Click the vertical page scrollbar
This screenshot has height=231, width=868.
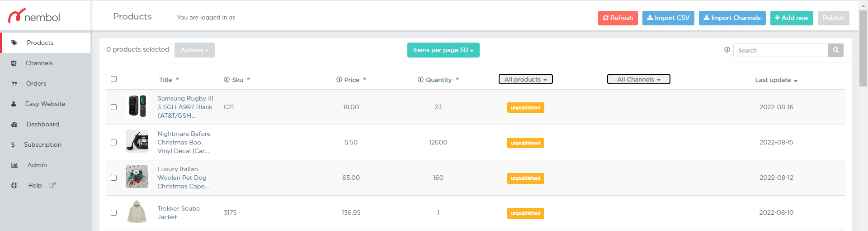(863, 50)
